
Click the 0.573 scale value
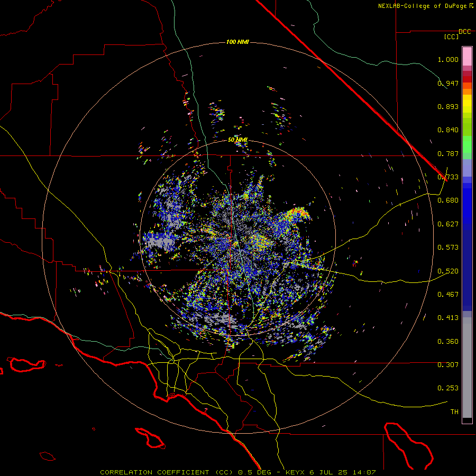tap(448, 248)
